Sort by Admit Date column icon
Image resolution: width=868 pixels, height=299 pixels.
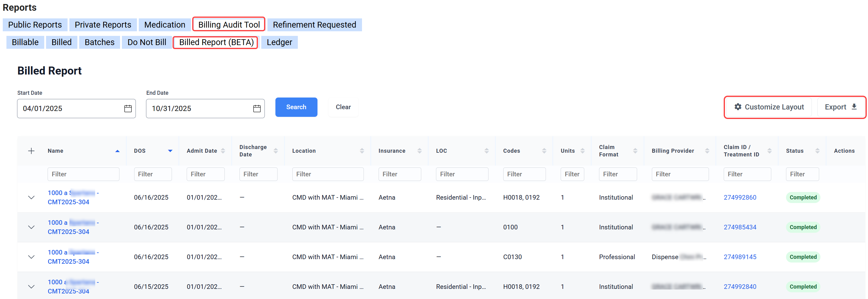point(223,151)
